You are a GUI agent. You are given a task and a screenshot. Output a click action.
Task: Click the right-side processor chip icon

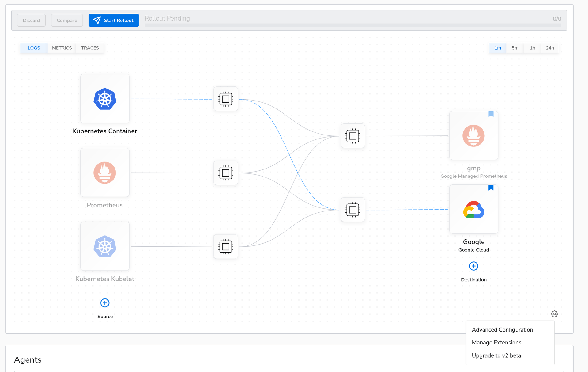point(352,136)
